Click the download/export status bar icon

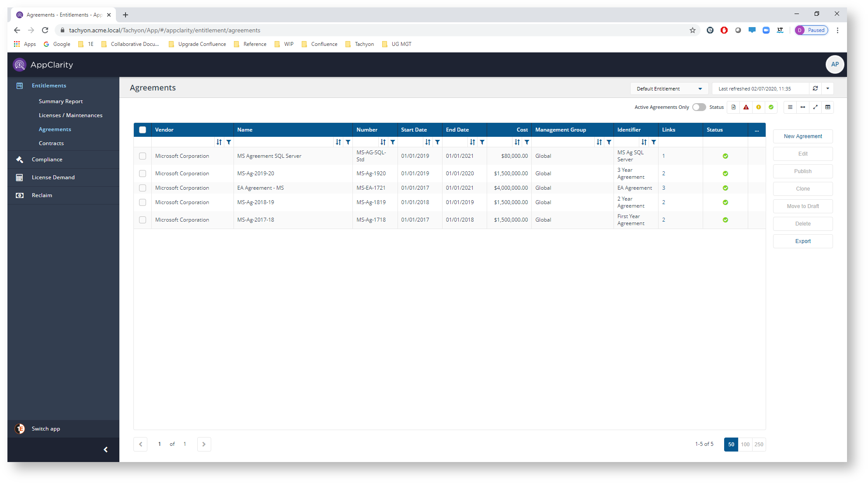(x=734, y=107)
